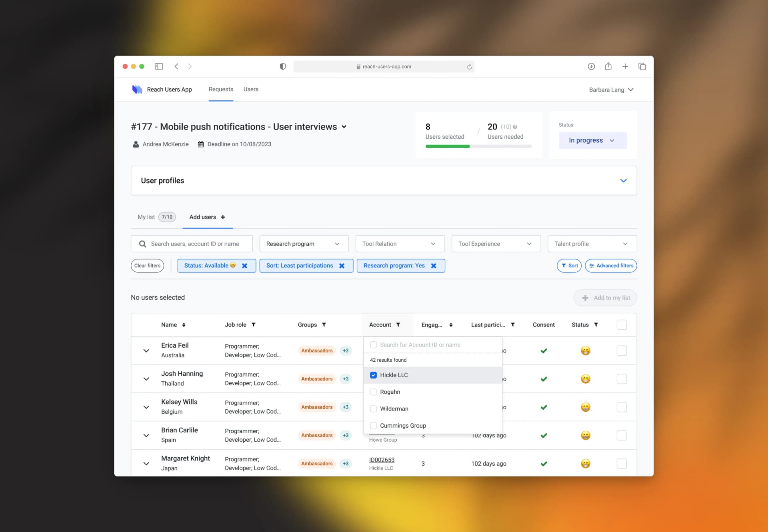Click the search users input field
This screenshot has height=532, width=768.
tap(192, 244)
